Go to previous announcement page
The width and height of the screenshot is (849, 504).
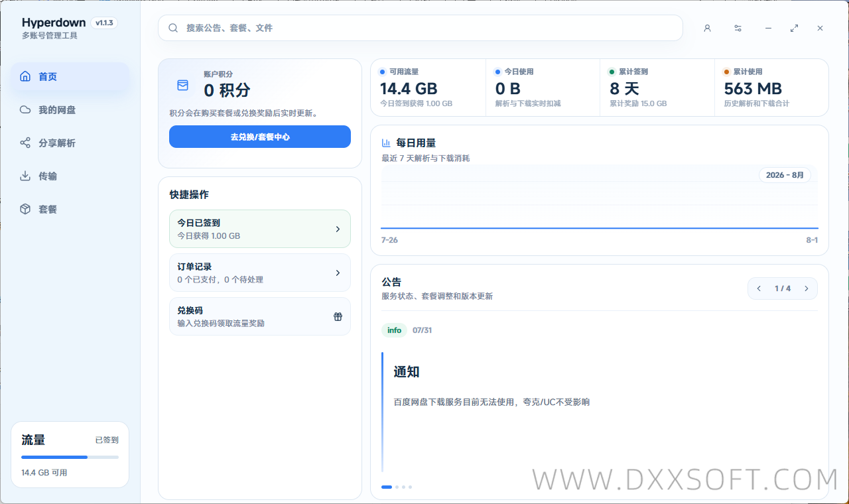point(759,288)
